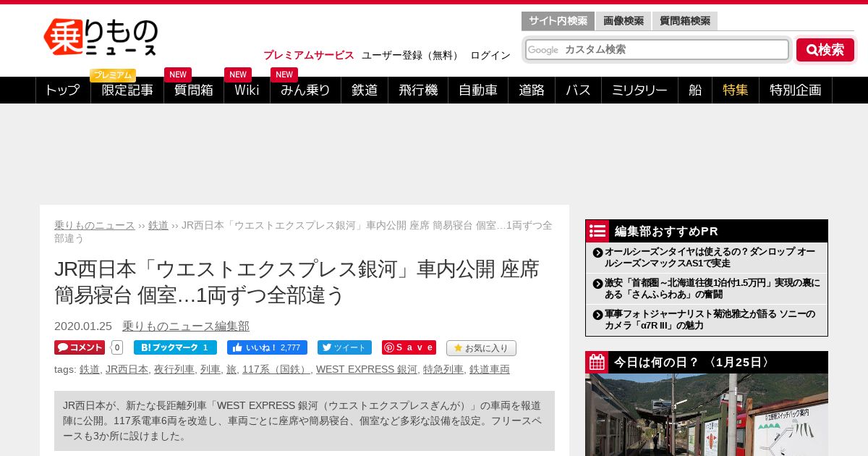The image size is (868, 456).
Task: Open the JR西日本 tag link
Action: click(x=127, y=369)
